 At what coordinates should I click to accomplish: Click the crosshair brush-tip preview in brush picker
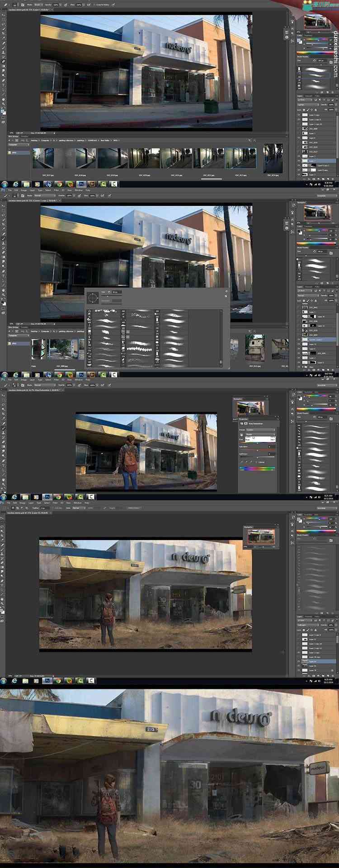[x=93, y=298]
